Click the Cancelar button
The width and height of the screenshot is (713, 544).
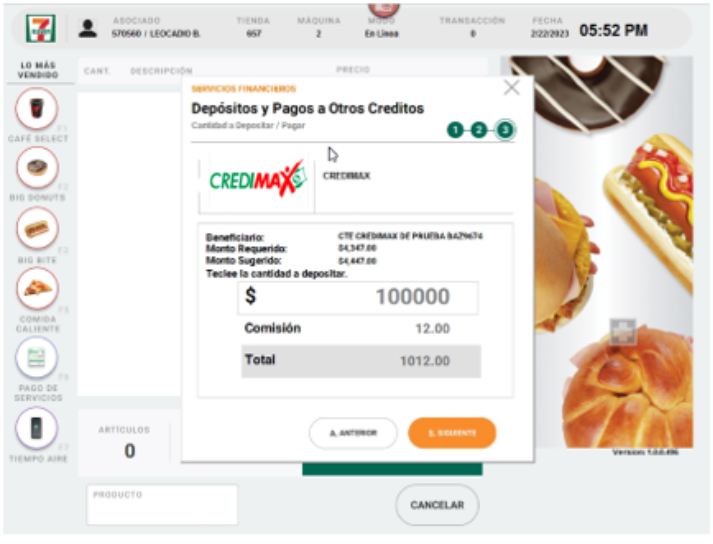(437, 505)
